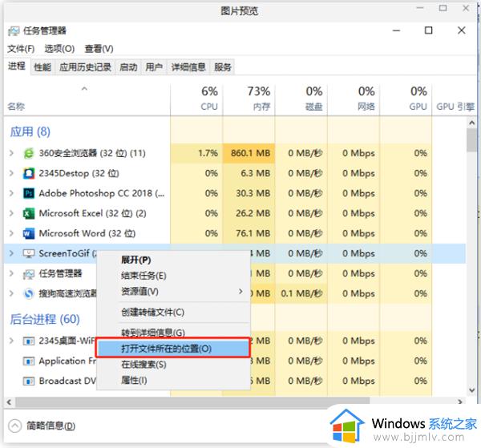Switch to the 详细信息 tab
Image resolution: width=481 pixels, height=448 pixels.
tap(188, 67)
